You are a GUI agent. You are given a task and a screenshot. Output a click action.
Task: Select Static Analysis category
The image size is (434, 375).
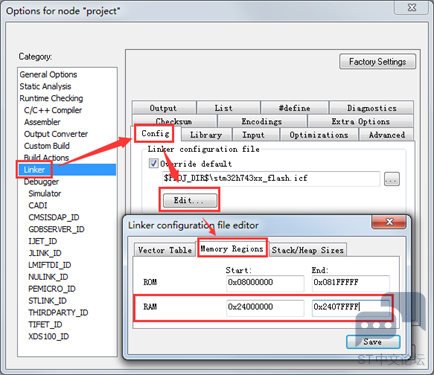pyautogui.click(x=45, y=86)
